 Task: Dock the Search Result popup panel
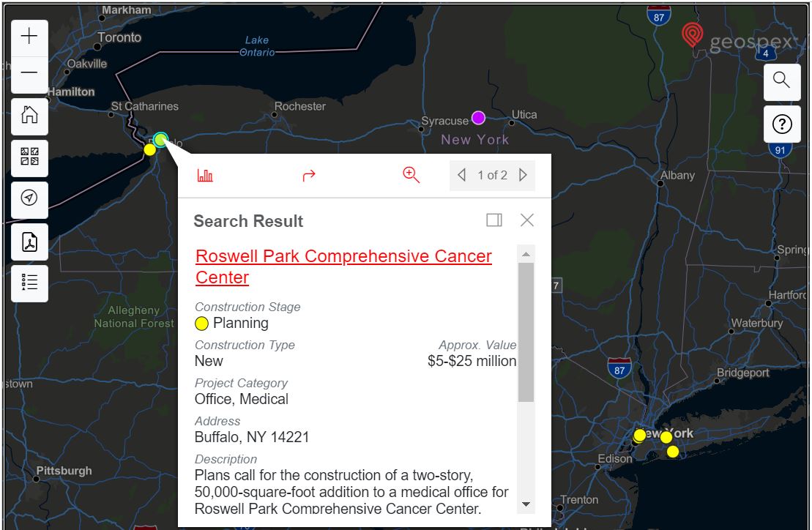(494, 220)
